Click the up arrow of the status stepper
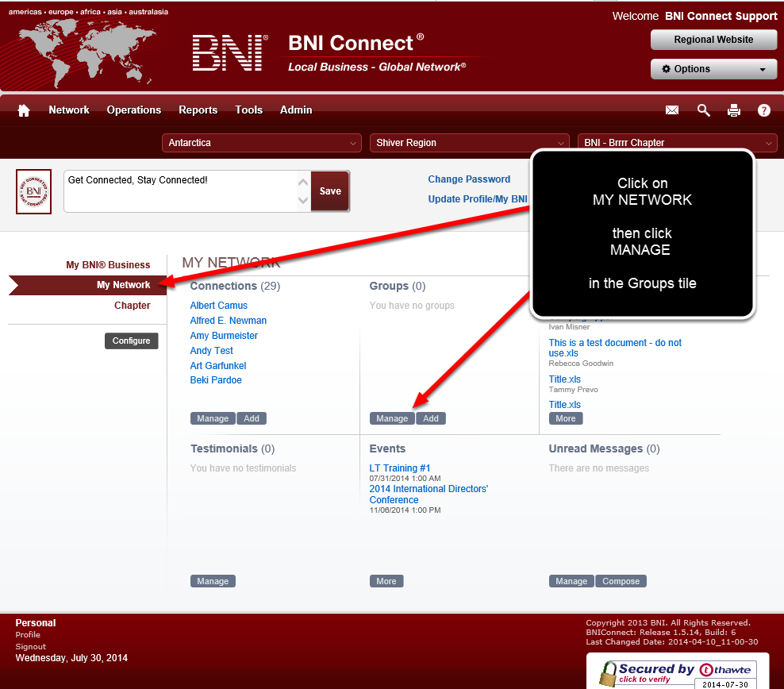 [x=302, y=183]
